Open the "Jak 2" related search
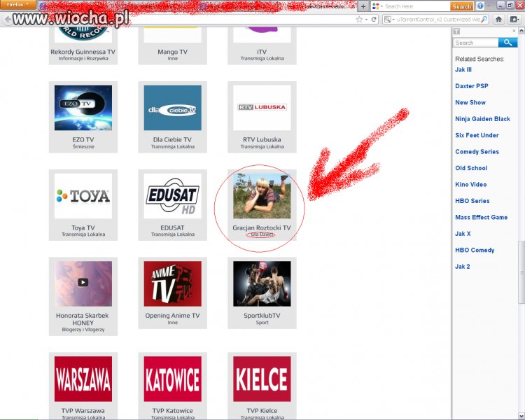525x420 pixels. coord(463,267)
